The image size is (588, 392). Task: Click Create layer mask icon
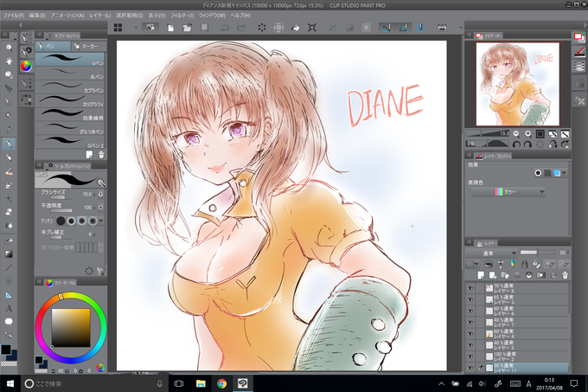pos(540,275)
